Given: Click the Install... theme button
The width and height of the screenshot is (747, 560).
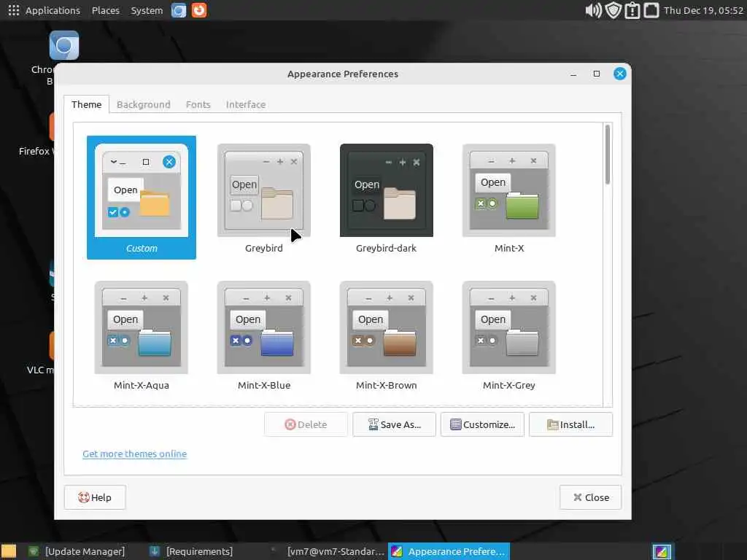Looking at the screenshot, I should pos(570,424).
